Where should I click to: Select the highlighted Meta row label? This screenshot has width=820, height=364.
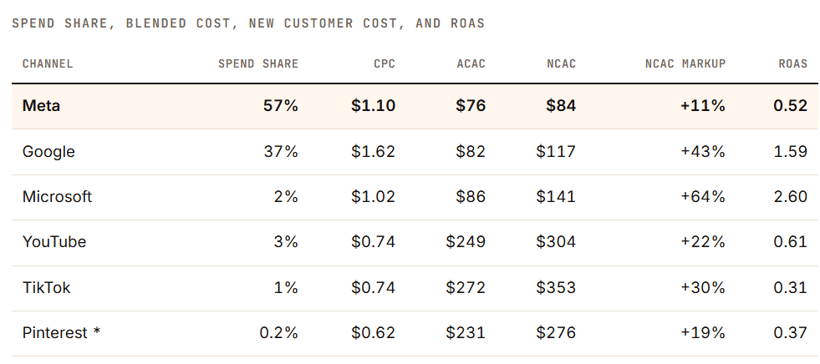pos(41,106)
